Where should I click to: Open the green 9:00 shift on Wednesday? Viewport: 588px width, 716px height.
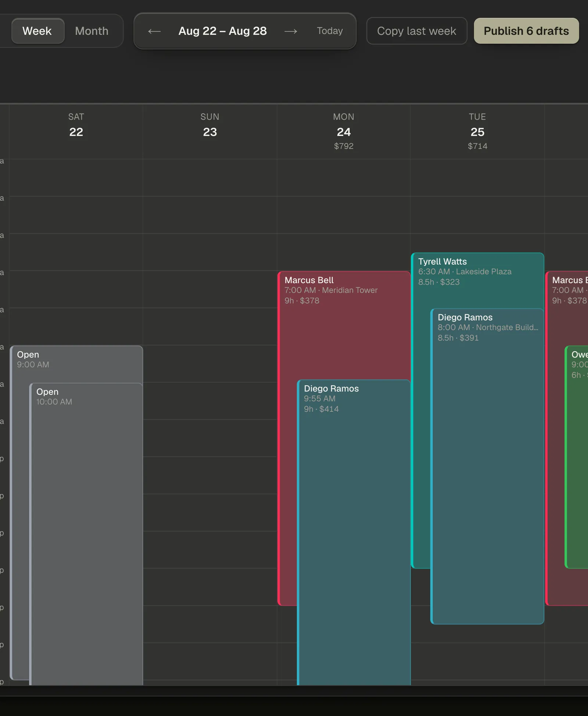(x=577, y=457)
